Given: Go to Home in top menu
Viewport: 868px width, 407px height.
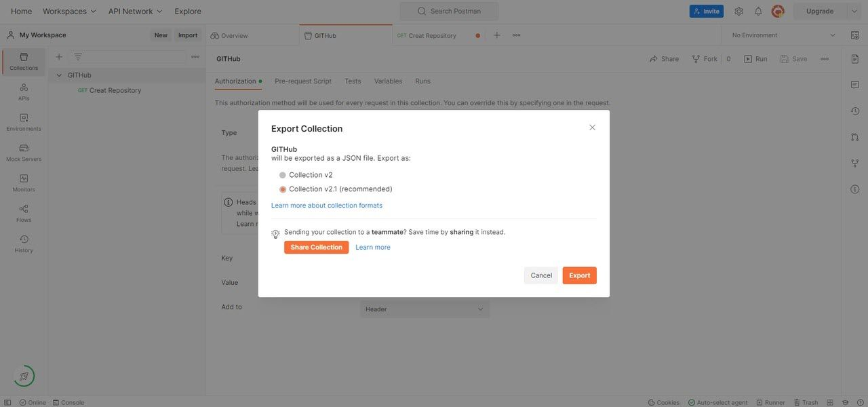Looking at the screenshot, I should (21, 11).
